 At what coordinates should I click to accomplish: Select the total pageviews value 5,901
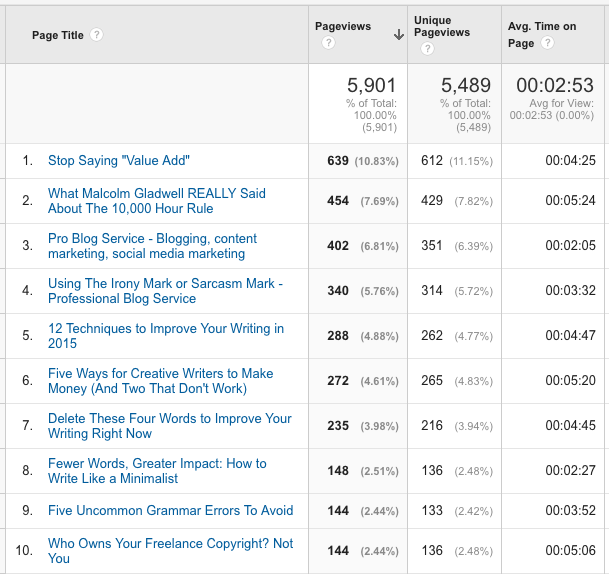(x=371, y=85)
